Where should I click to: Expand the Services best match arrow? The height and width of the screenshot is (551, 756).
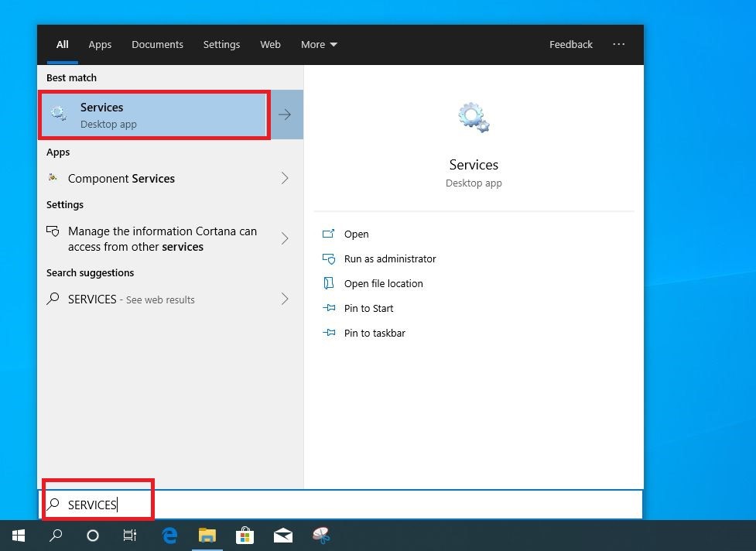[285, 115]
